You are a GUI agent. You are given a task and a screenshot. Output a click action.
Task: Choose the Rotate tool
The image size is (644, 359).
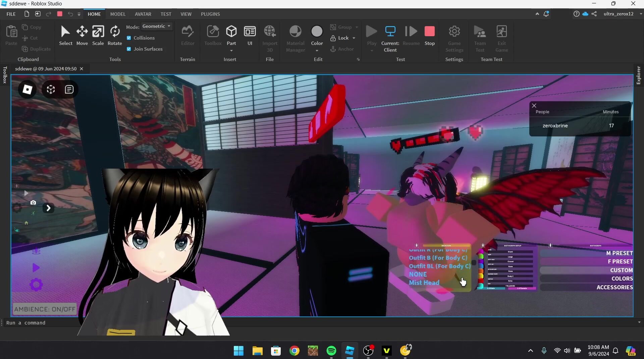115,35
